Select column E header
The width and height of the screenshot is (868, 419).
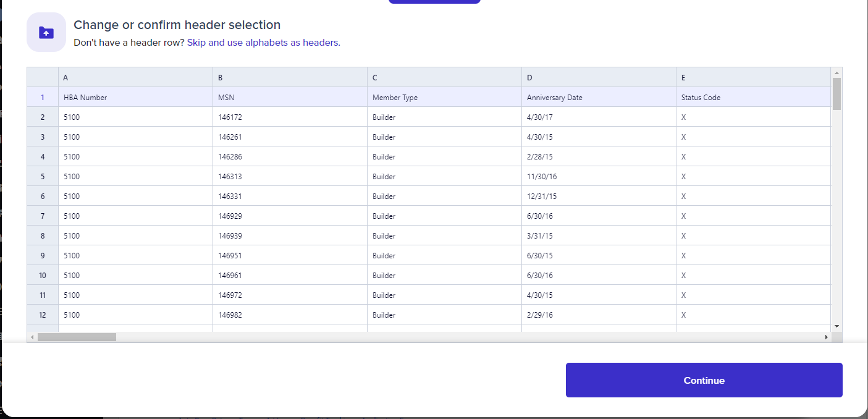click(753, 77)
